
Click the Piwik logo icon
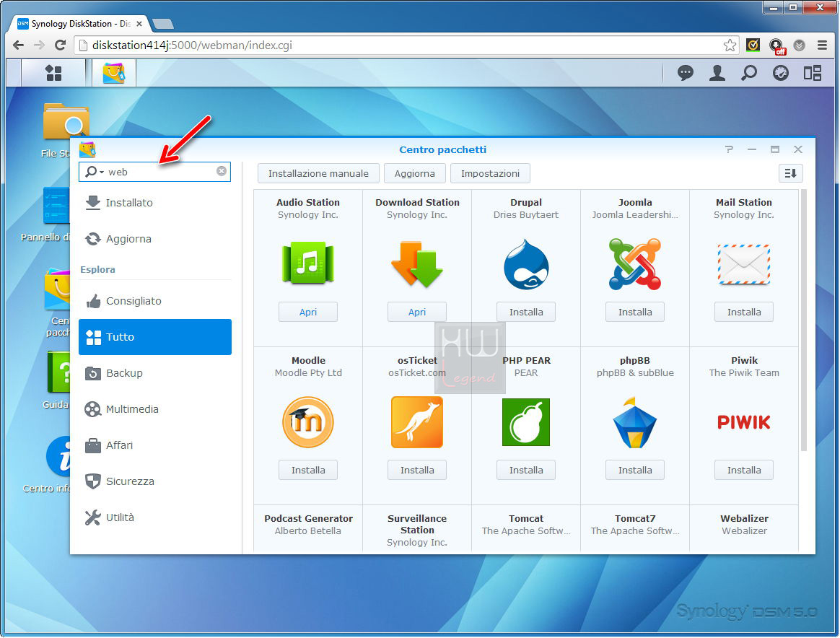tap(743, 422)
